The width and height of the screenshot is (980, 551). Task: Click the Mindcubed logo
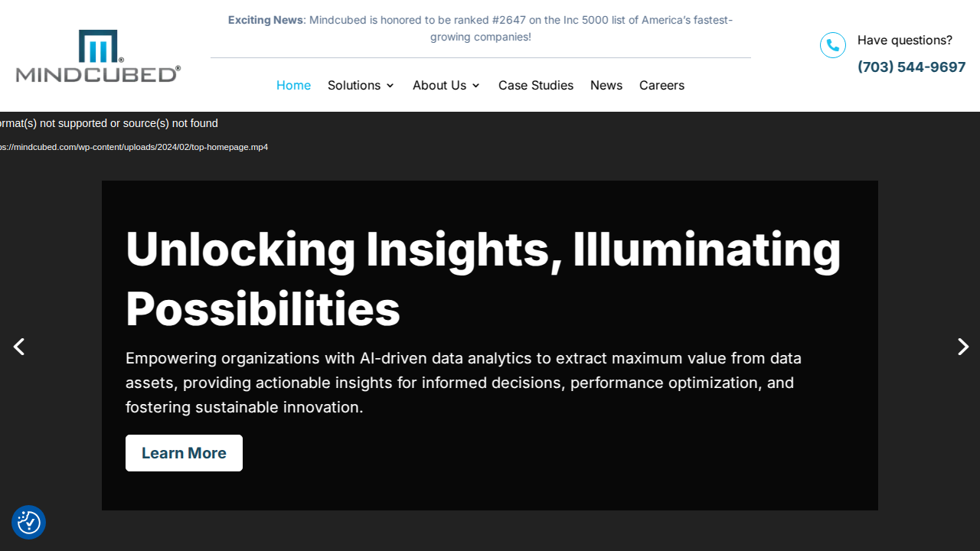98,56
